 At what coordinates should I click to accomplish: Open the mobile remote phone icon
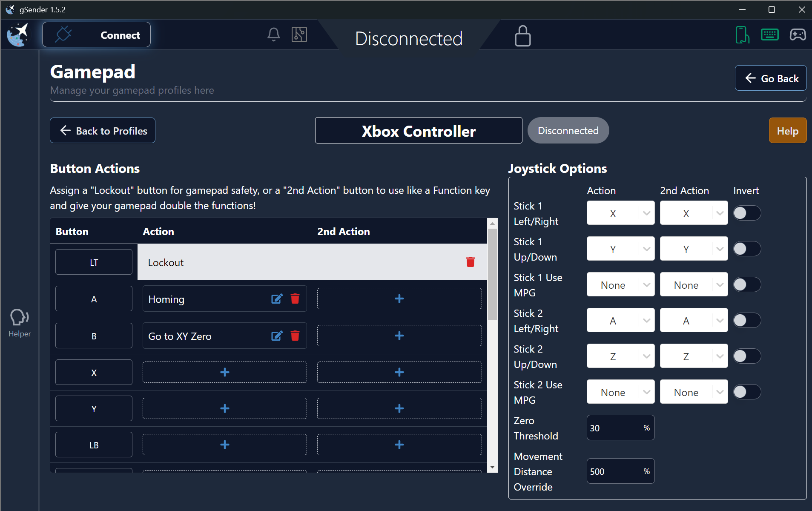point(742,34)
